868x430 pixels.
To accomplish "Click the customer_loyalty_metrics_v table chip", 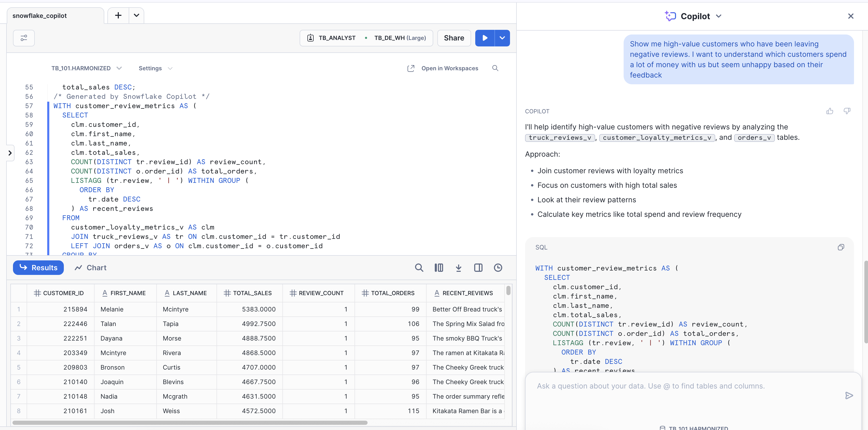I will 657,137.
